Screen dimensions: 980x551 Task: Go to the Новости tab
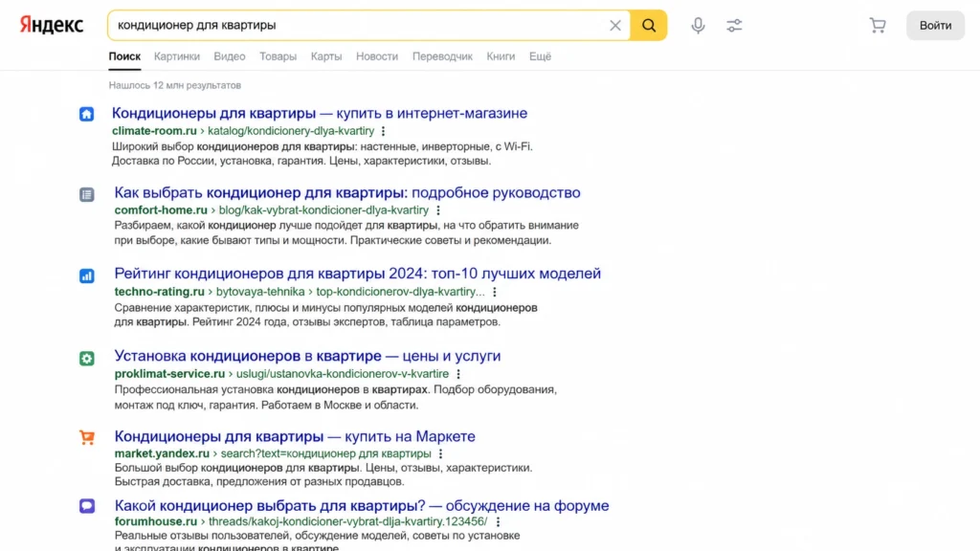377,56
